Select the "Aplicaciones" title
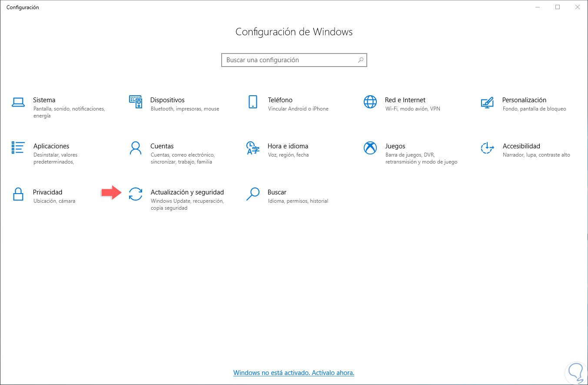The image size is (588, 385). pos(51,146)
